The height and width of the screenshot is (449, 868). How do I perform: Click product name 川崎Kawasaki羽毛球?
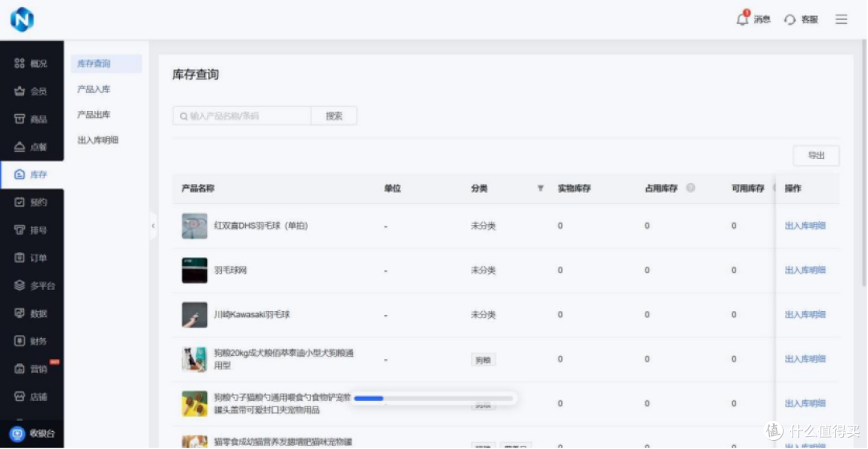click(252, 315)
